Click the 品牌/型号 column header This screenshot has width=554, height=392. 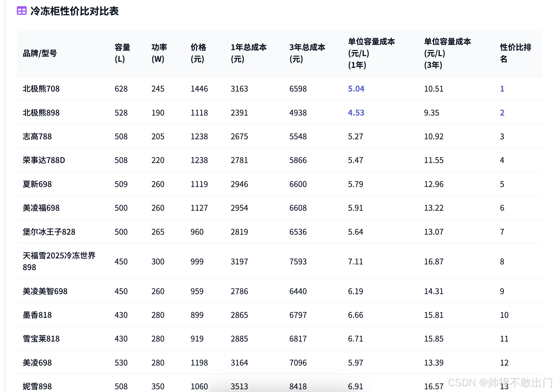click(40, 53)
